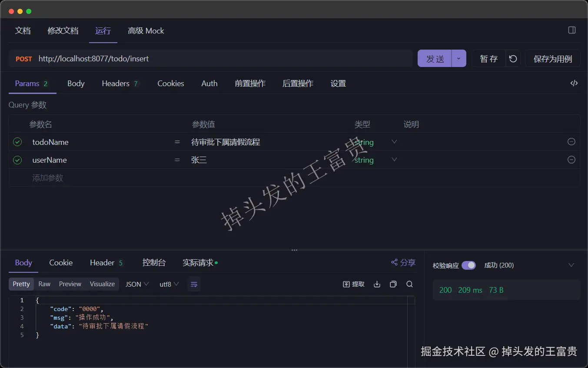Switch to the 修改文档 tab

63,31
